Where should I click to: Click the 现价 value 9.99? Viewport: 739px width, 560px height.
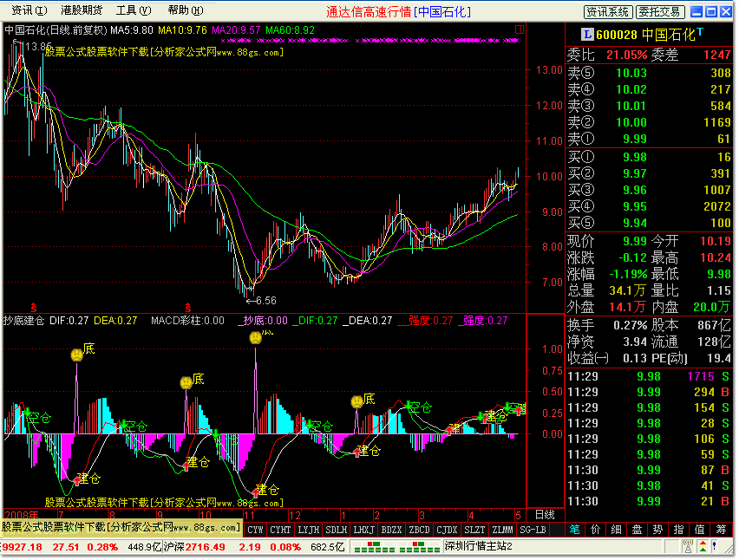tap(635, 241)
